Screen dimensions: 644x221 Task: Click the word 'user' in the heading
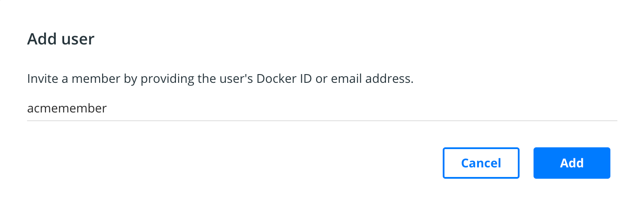tap(78, 39)
